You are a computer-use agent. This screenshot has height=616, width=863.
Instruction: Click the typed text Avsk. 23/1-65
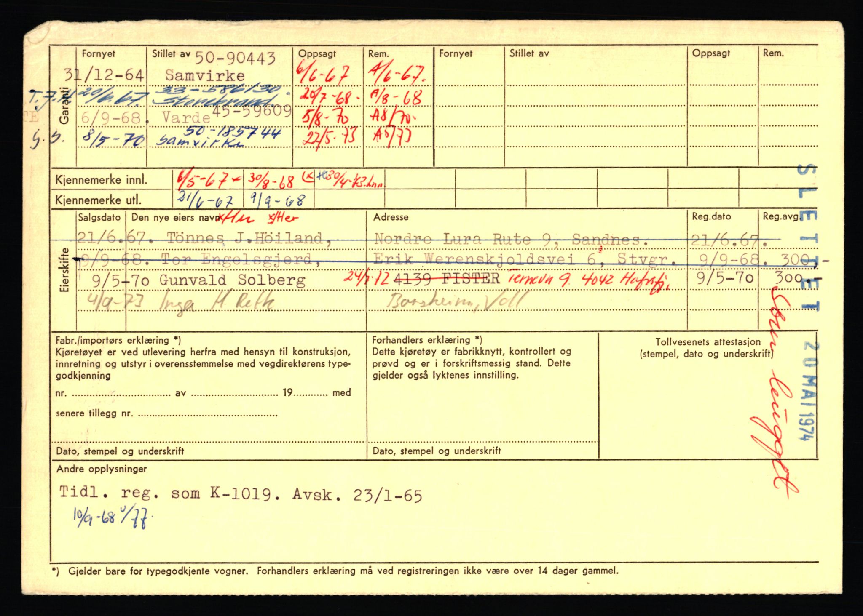357,495
